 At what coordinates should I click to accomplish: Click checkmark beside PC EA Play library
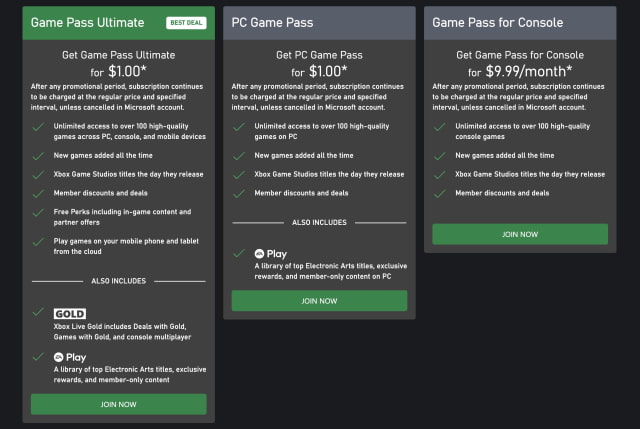point(238,254)
